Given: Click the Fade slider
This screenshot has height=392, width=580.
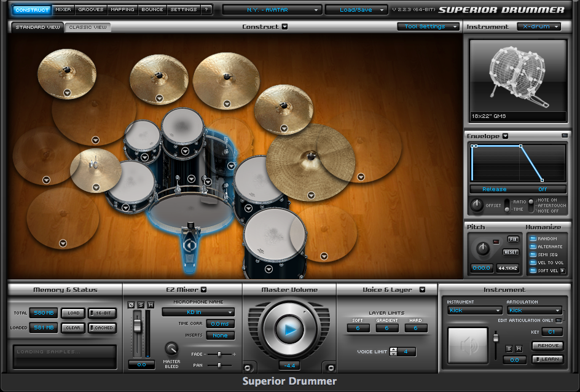Looking at the screenshot, I should [x=219, y=355].
